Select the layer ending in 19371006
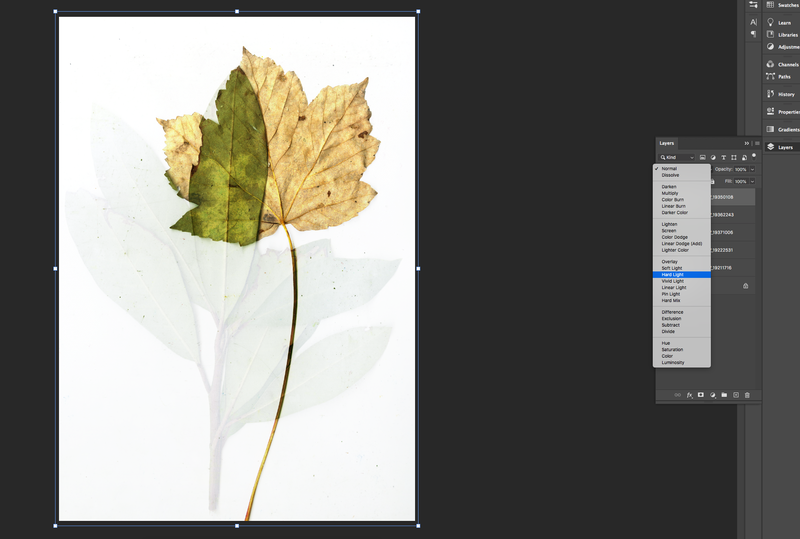The width and height of the screenshot is (800, 539). [x=732, y=232]
